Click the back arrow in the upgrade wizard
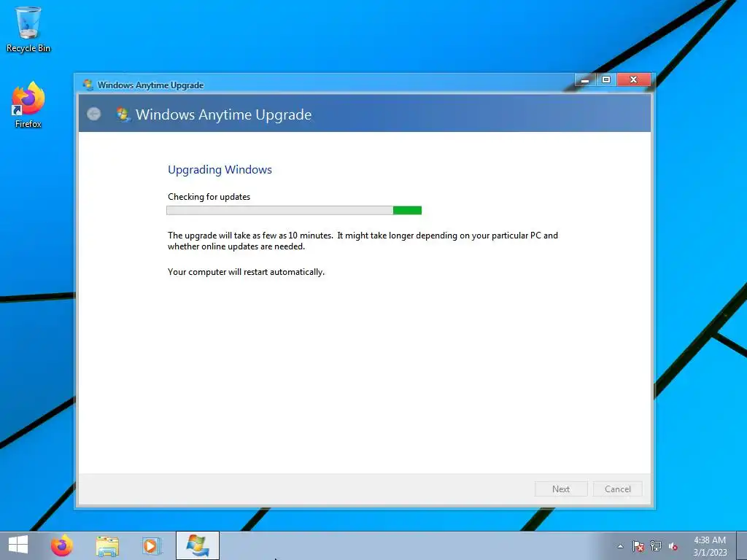The image size is (747, 560). [x=94, y=114]
